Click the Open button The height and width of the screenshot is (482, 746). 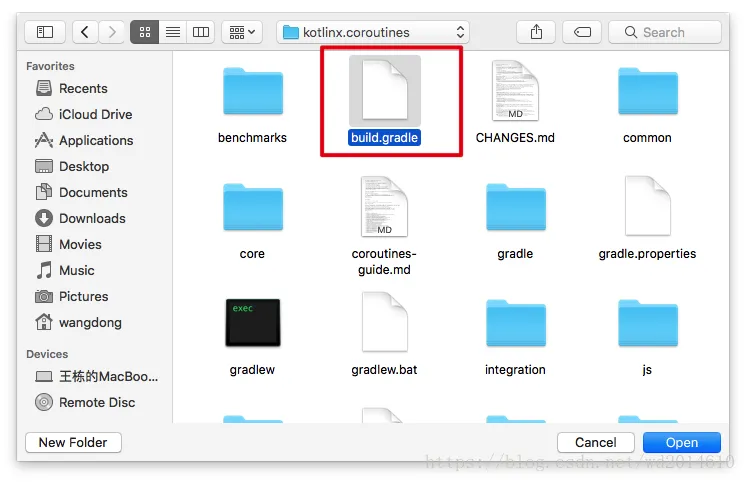click(x=682, y=443)
